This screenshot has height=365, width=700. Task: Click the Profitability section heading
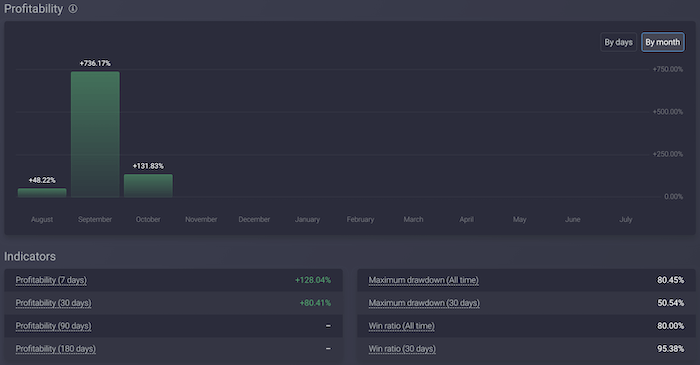(x=33, y=9)
